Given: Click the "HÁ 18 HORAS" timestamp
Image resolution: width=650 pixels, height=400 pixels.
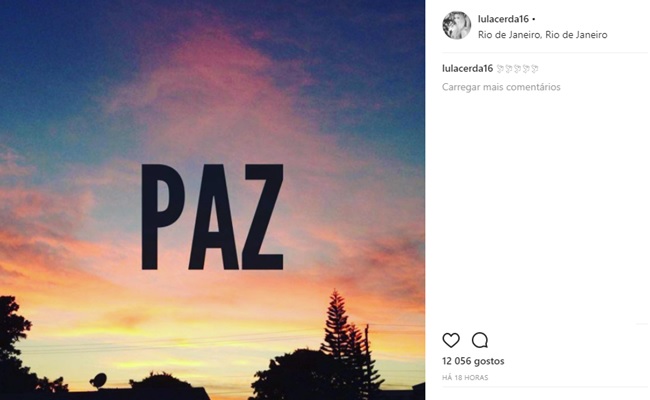Looking at the screenshot, I should click(x=464, y=378).
